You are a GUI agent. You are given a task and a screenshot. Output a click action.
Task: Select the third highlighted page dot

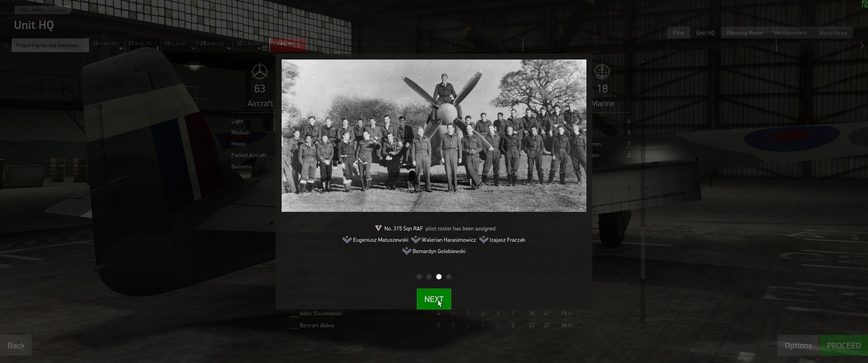click(x=439, y=277)
